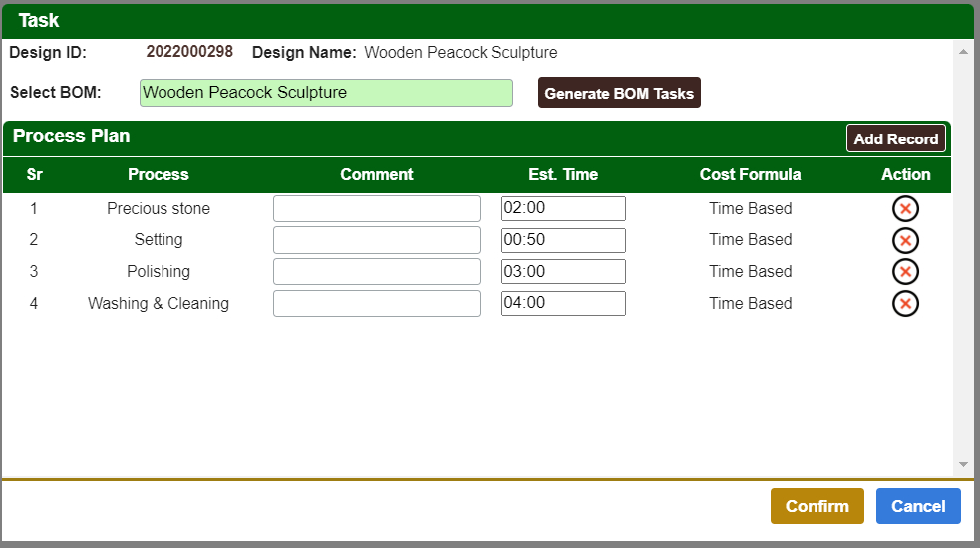This screenshot has width=980, height=548.
Task: Confirm the task process plan
Action: tap(817, 506)
